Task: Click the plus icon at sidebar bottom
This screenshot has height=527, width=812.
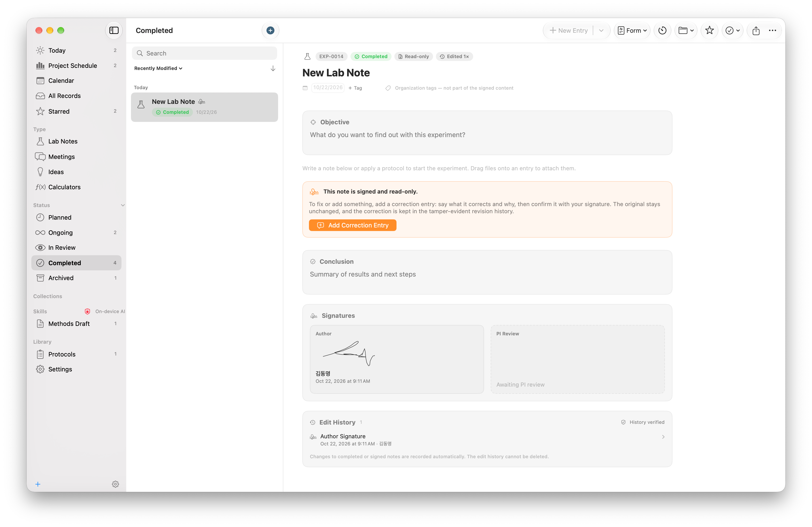Action: tap(38, 484)
